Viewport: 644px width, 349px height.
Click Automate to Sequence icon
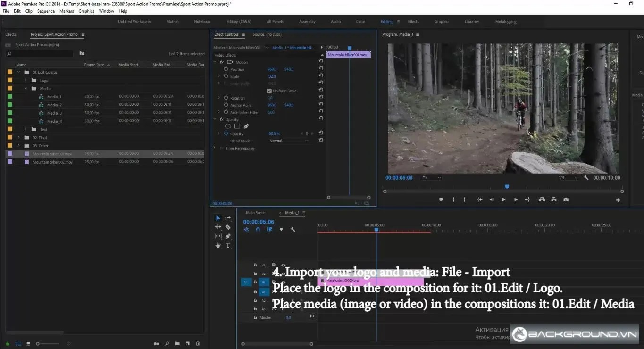coord(157,343)
